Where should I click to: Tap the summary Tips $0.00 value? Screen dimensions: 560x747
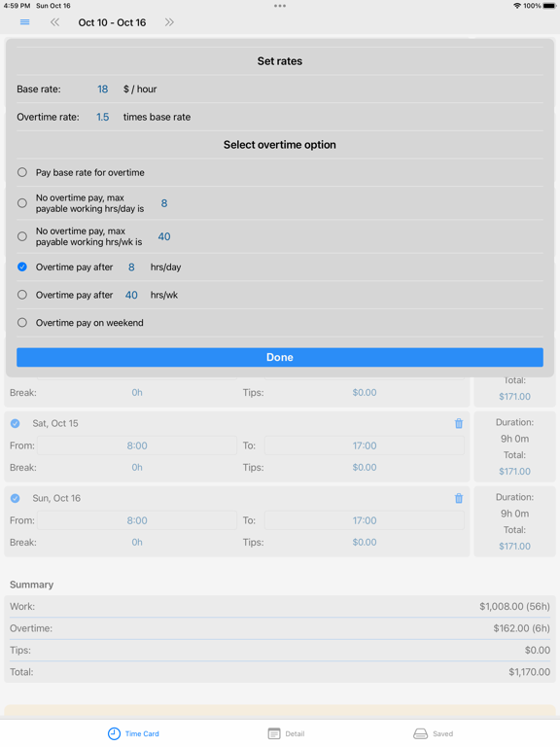537,651
